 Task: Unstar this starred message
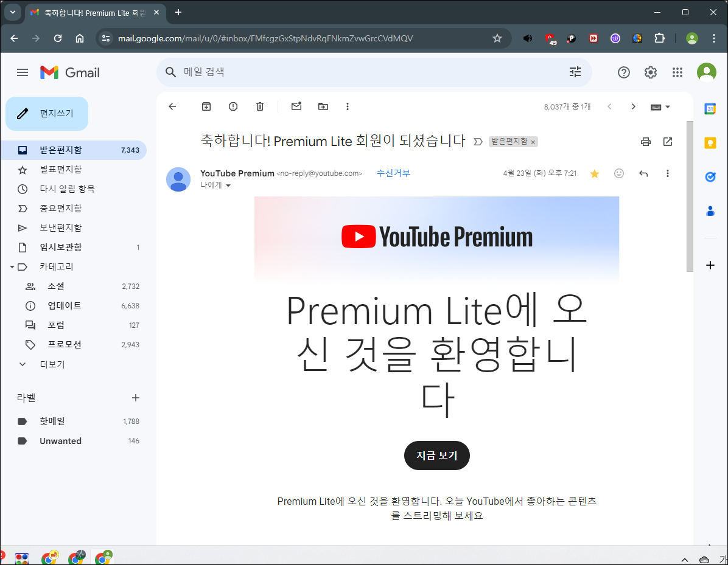click(594, 173)
